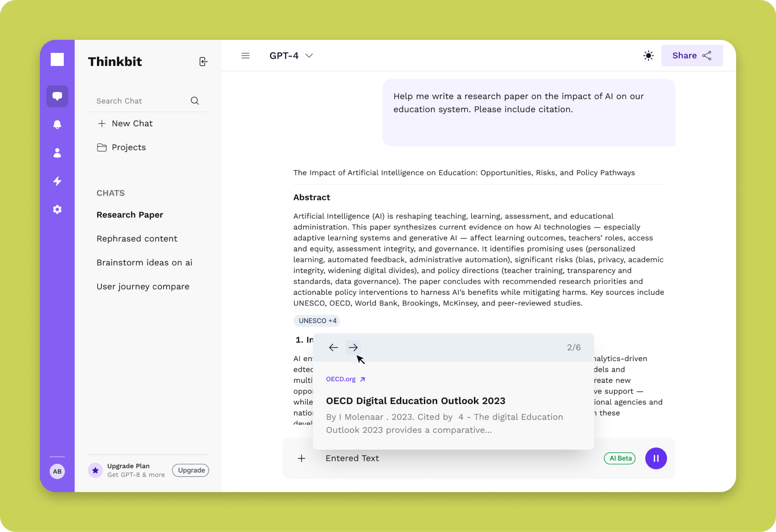776x532 pixels.
Task: Click the Share button
Action: click(691, 56)
